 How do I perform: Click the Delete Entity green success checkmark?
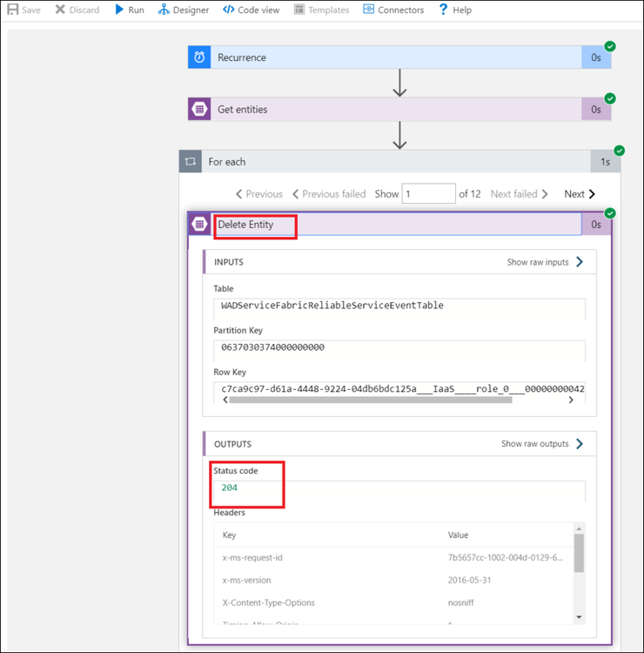coord(610,213)
